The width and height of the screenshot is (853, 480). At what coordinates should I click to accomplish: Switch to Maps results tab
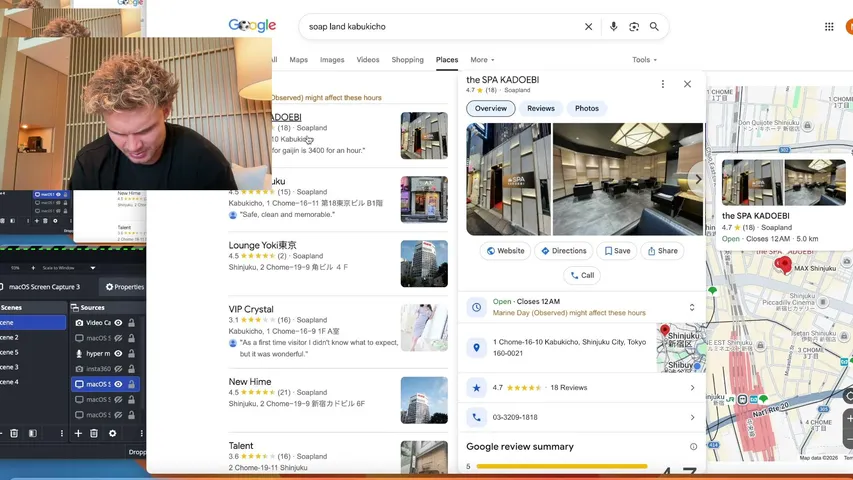pos(298,60)
